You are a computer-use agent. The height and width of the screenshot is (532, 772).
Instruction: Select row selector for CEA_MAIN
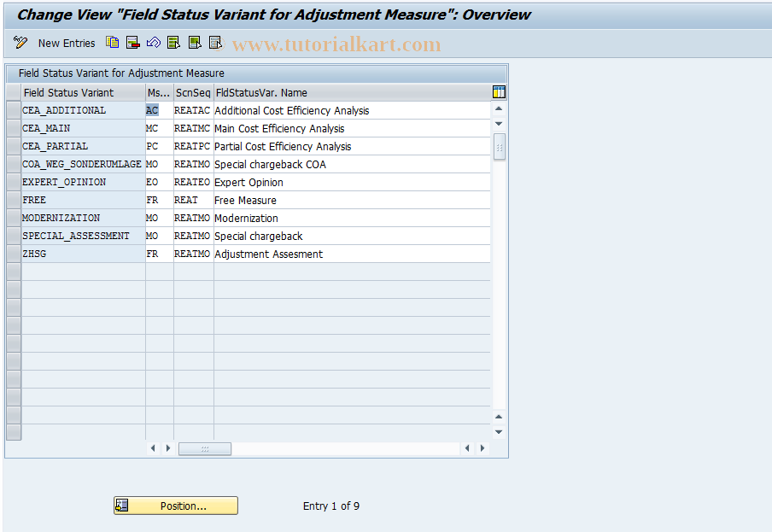[14, 128]
